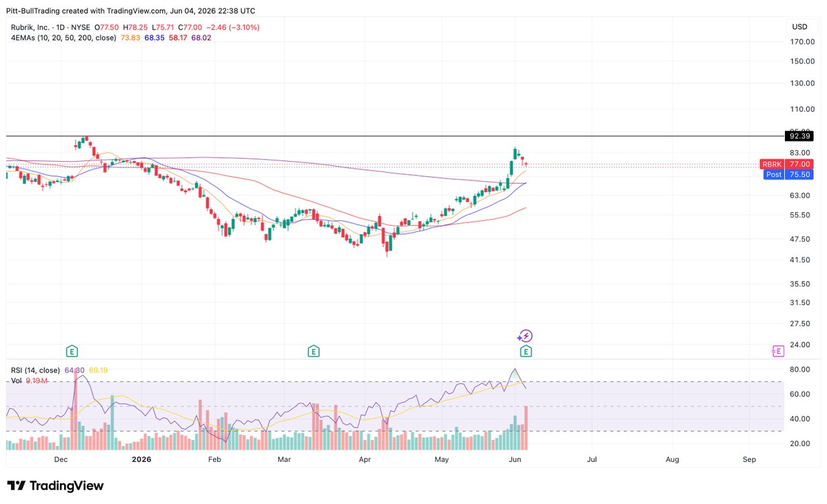Click the Aug label on the time axis
The width and height of the screenshot is (827, 504).
(x=672, y=459)
